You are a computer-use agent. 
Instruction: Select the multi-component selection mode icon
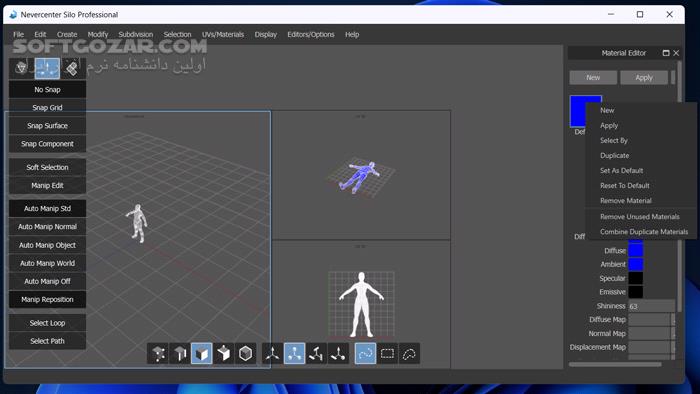point(158,354)
